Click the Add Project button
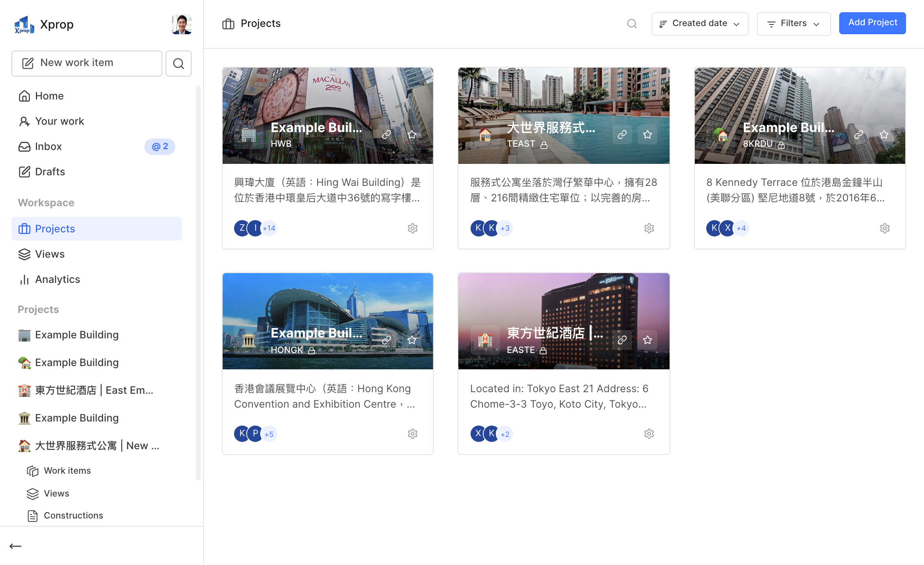 pos(872,23)
